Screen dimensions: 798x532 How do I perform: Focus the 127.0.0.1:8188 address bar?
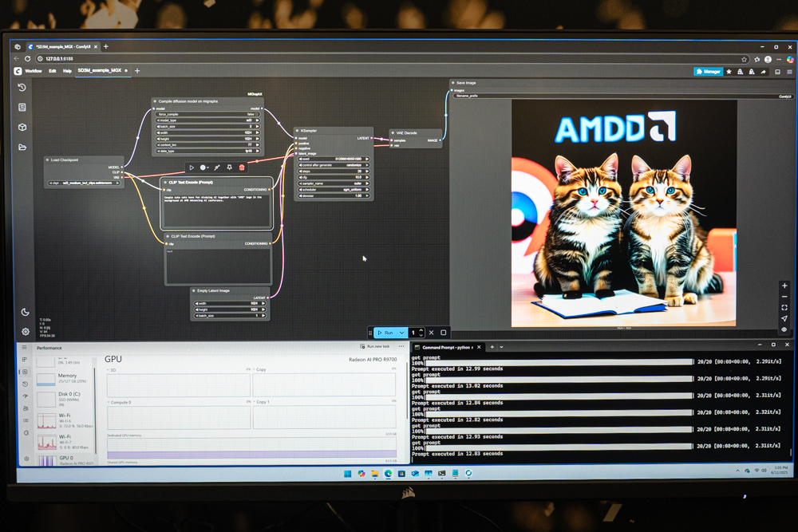click(392, 59)
